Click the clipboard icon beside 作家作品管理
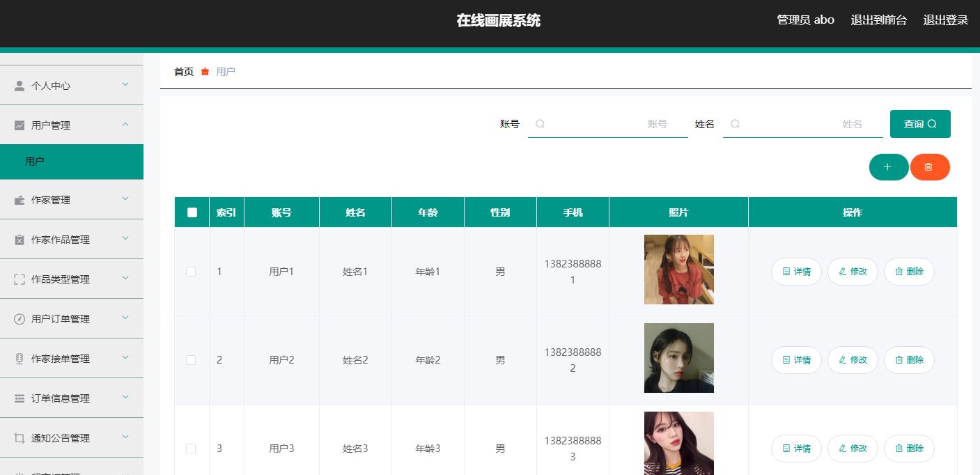The width and height of the screenshot is (980, 475). click(x=20, y=240)
